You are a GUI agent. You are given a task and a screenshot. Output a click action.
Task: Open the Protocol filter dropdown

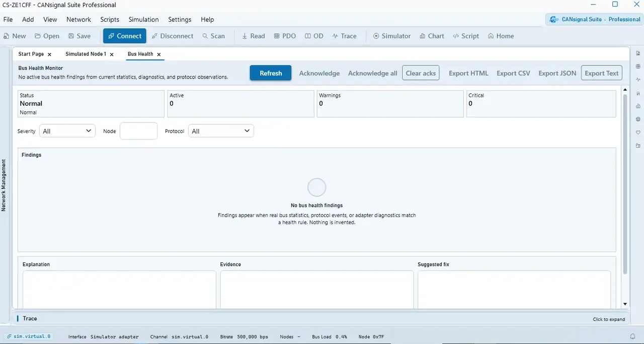coord(221,131)
